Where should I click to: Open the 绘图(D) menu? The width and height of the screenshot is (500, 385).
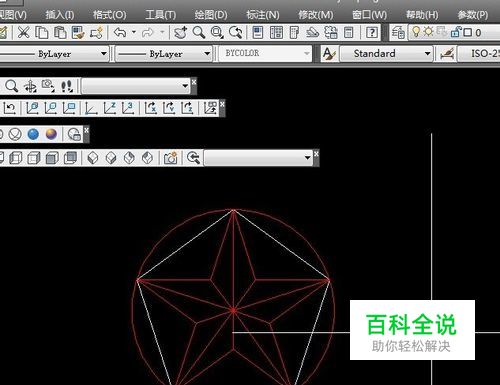(211, 15)
